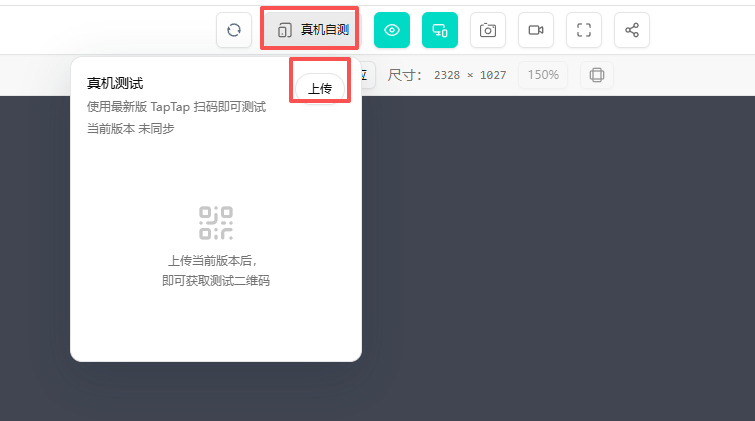Click the 当前版本 未同步 status text
Screen dimensions: 755x421
(130, 129)
